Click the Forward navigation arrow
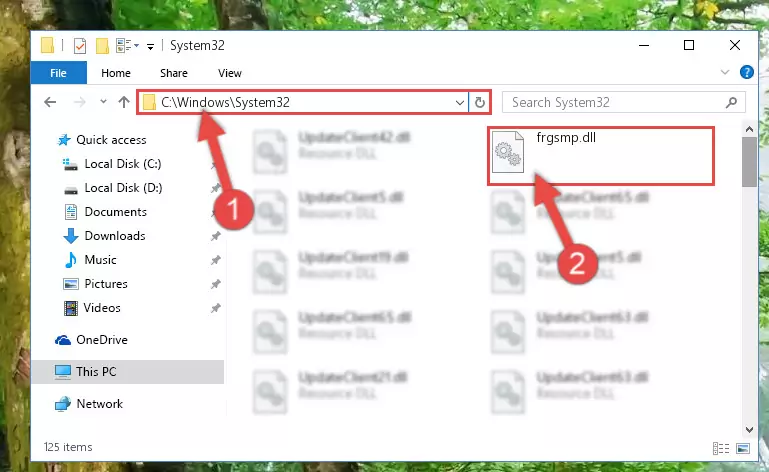 pos(79,102)
